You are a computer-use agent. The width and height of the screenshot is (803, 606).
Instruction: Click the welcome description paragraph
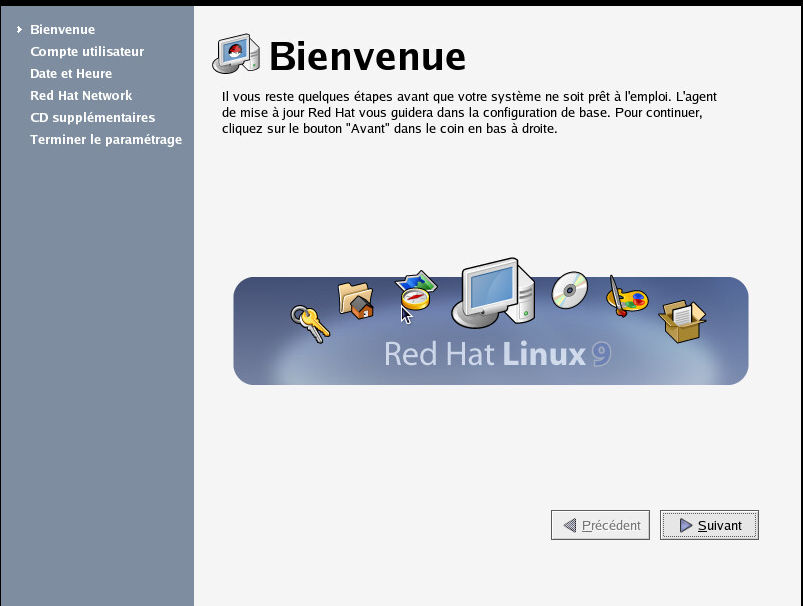coord(475,113)
